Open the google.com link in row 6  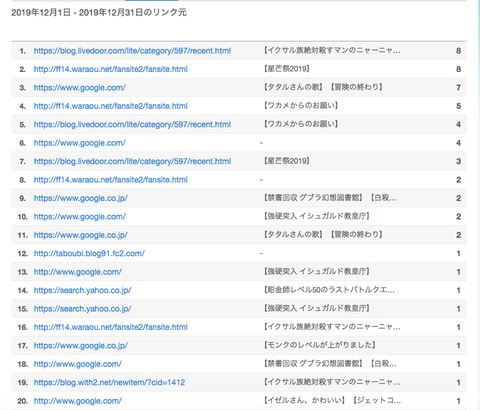tap(80, 143)
